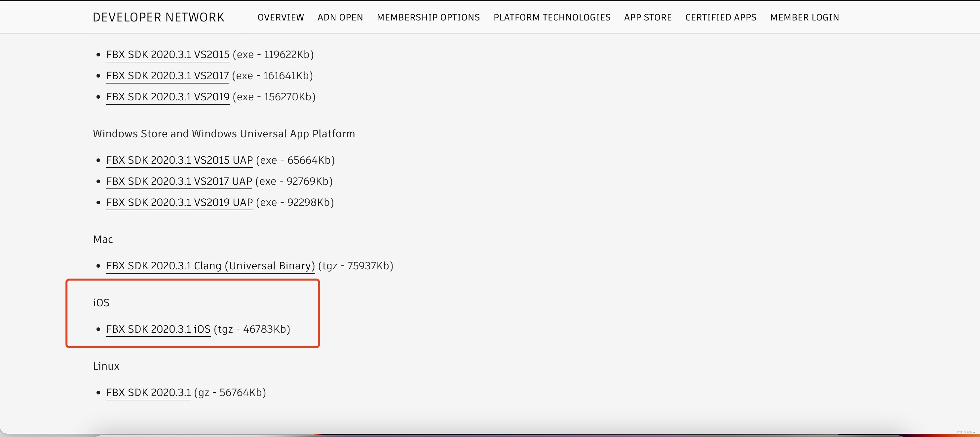The image size is (980, 437).
Task: Go to the Overview menu item
Action: point(281,17)
